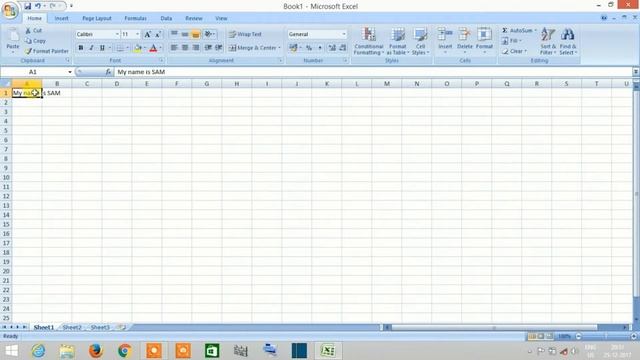This screenshot has width=640, height=360.
Task: Open Format cells menu in Cells group
Action: coord(484,40)
